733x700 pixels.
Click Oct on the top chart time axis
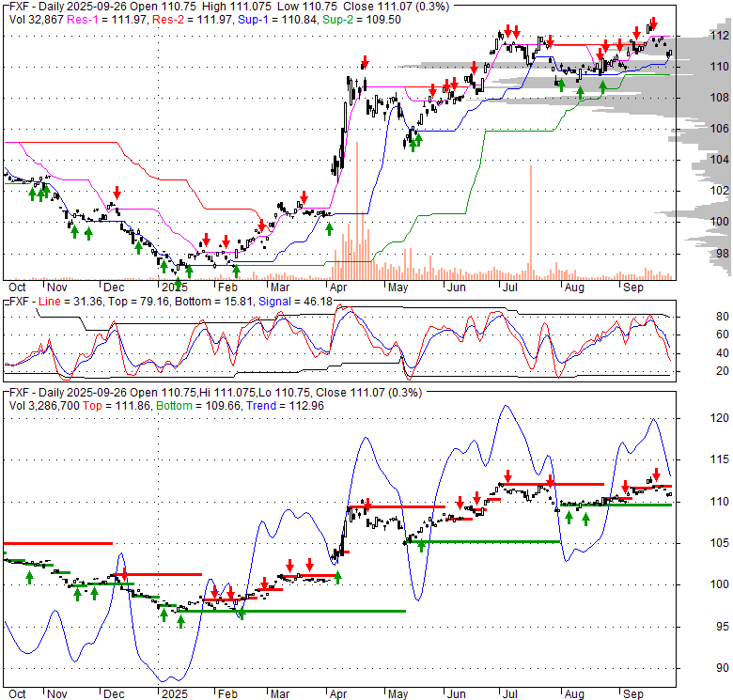tap(17, 288)
